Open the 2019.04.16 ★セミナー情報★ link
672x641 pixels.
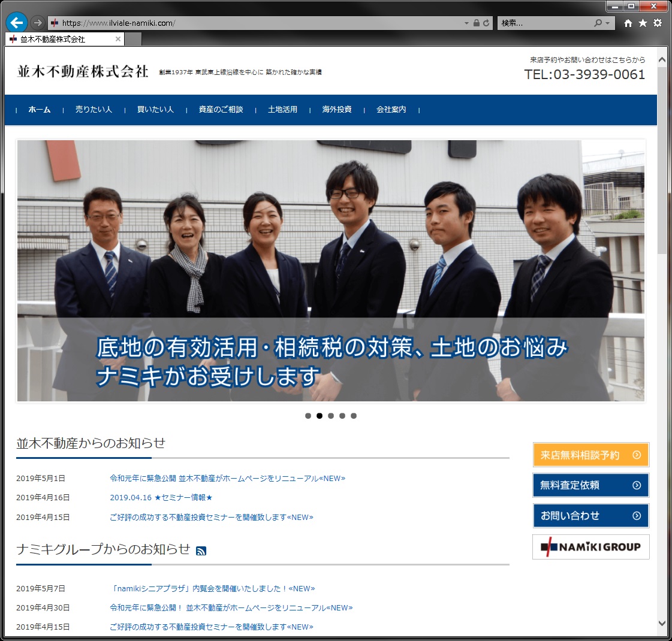[x=161, y=498]
